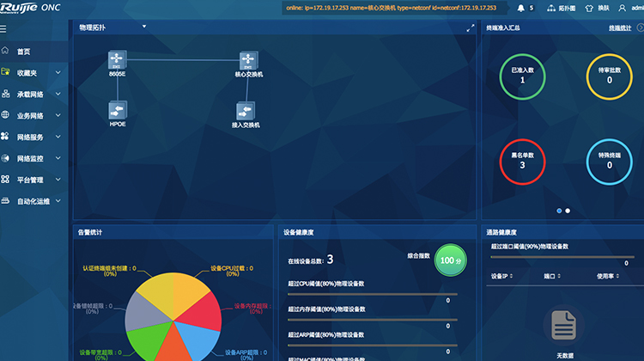Open the notification bell icon
Image resolution: width=644 pixels, height=361 pixels.
pos(520,8)
